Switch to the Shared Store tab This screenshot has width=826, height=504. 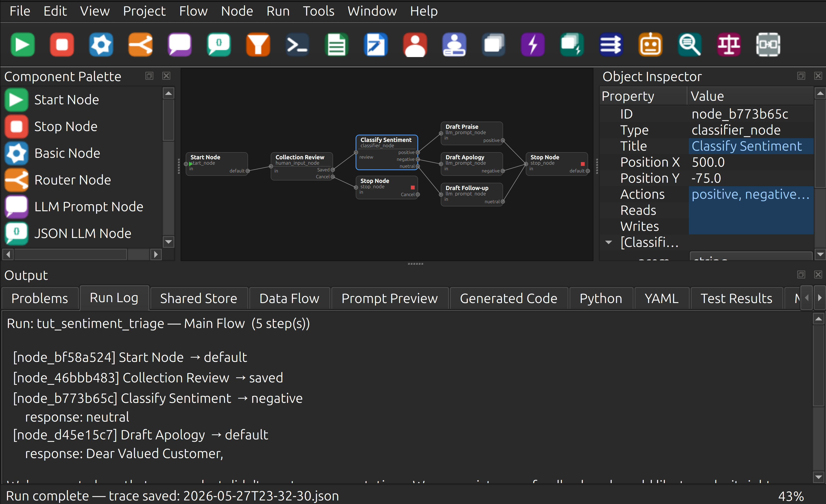point(198,298)
